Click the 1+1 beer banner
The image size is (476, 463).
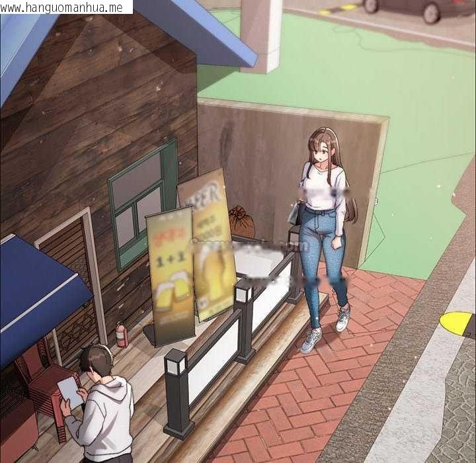click(x=171, y=275)
